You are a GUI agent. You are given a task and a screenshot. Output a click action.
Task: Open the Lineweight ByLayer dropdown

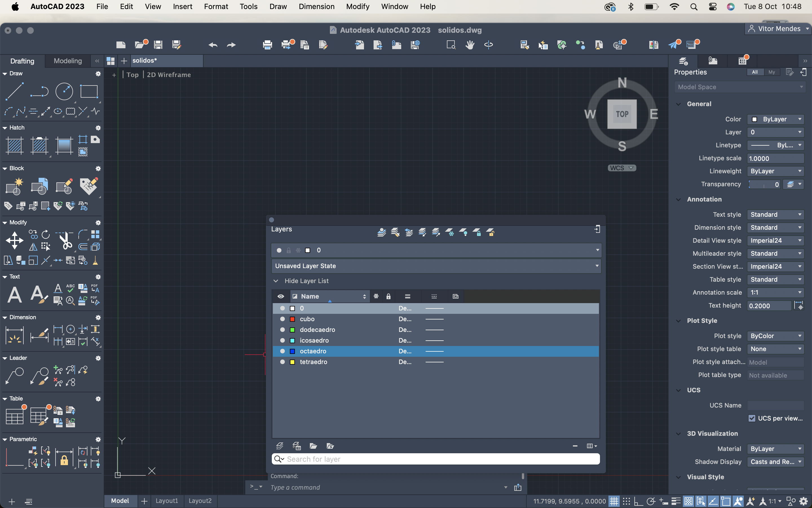pyautogui.click(x=775, y=171)
